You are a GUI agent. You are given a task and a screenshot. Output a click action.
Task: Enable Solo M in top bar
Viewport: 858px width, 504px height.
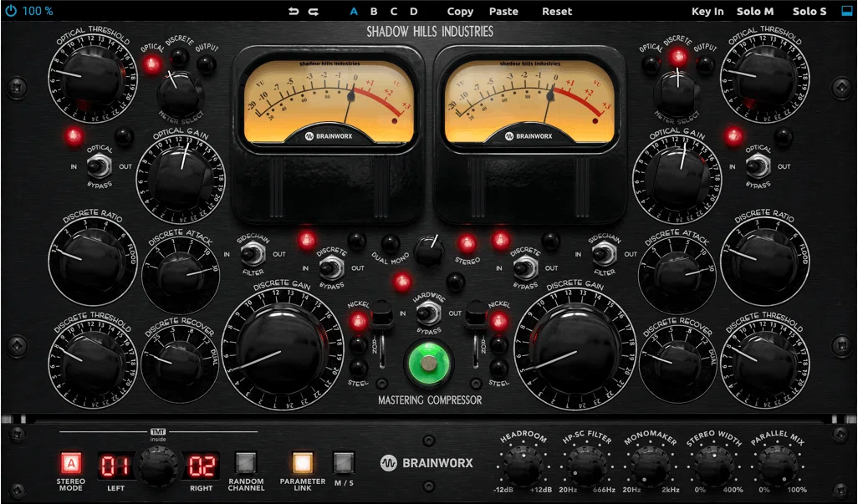(x=754, y=11)
